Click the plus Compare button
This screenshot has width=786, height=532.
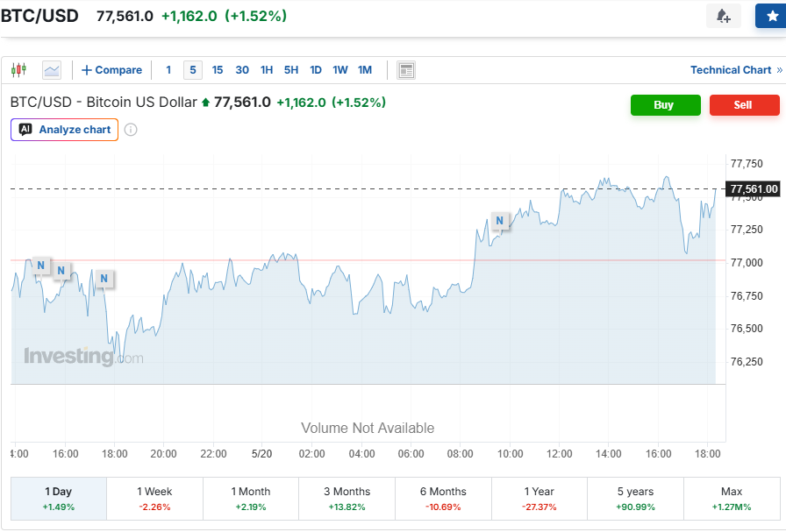[111, 70]
